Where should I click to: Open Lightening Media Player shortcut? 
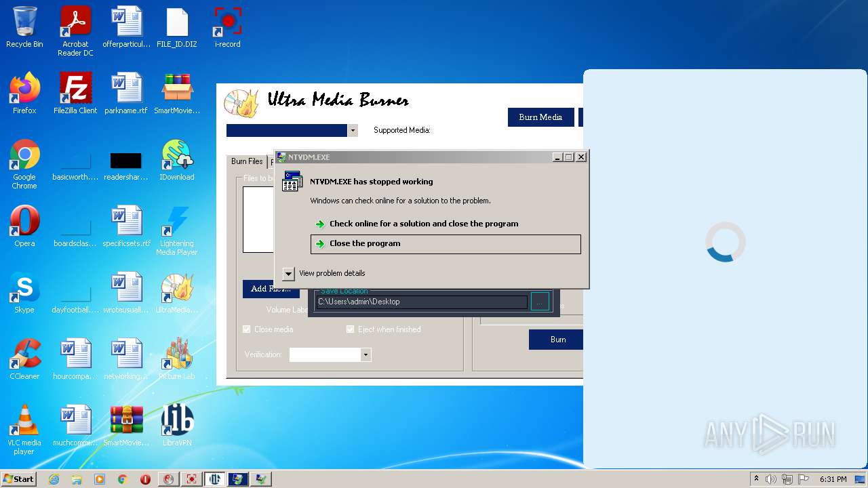tap(177, 230)
